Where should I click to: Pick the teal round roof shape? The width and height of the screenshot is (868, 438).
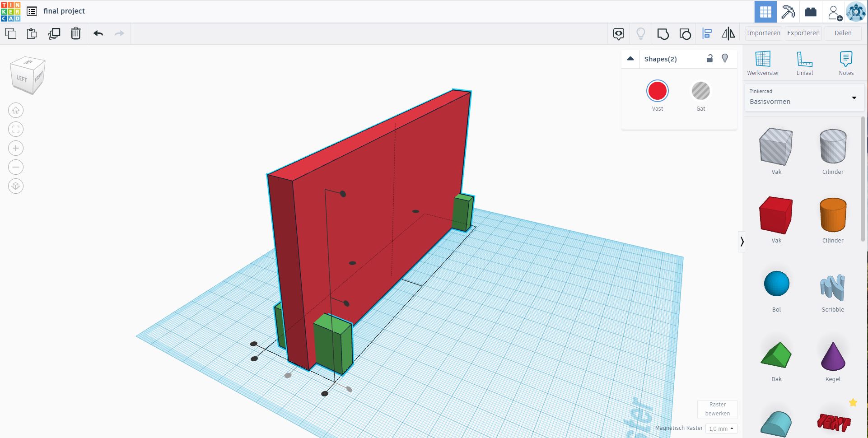(776, 424)
